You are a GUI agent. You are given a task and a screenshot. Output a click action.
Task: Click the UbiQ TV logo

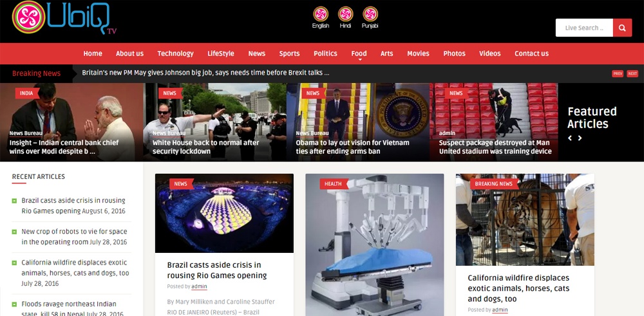pyautogui.click(x=64, y=17)
